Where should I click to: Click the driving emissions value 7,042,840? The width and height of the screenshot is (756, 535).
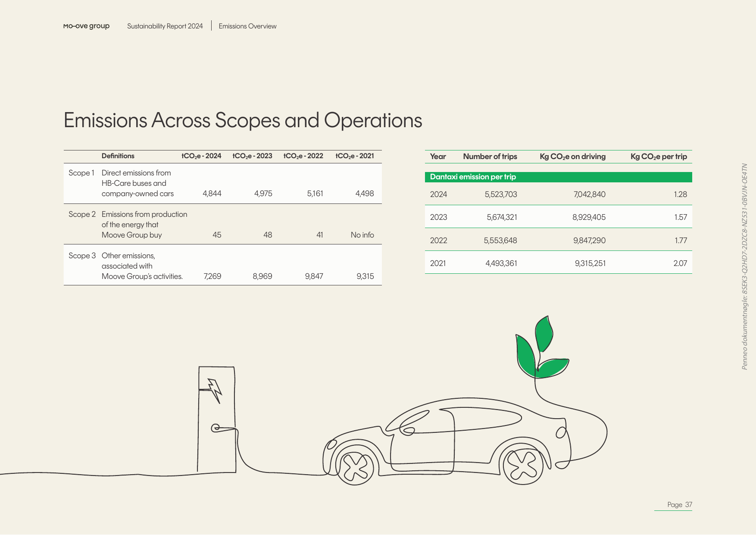(x=589, y=194)
